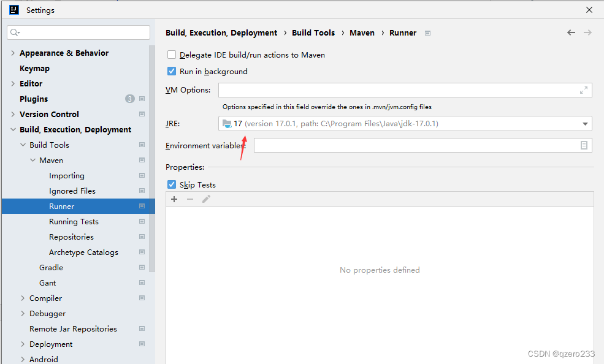This screenshot has width=604, height=364.
Task: Open the Ignored Files settings page
Action: (x=72, y=191)
